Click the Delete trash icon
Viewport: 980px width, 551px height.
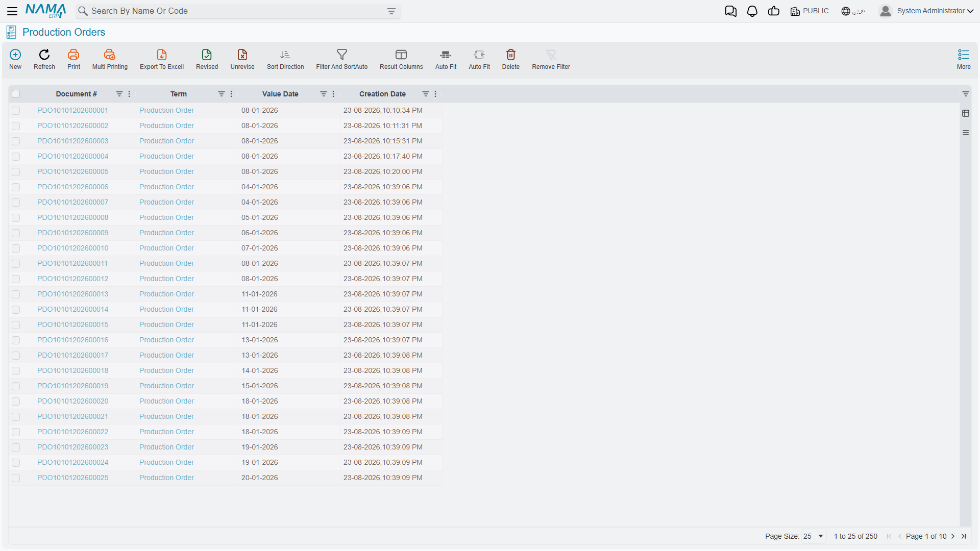(x=511, y=55)
